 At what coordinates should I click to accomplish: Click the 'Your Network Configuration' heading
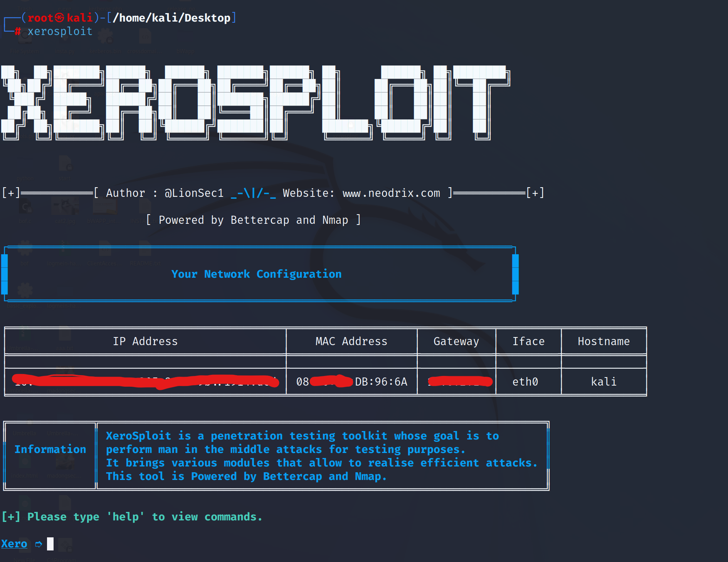pos(256,274)
